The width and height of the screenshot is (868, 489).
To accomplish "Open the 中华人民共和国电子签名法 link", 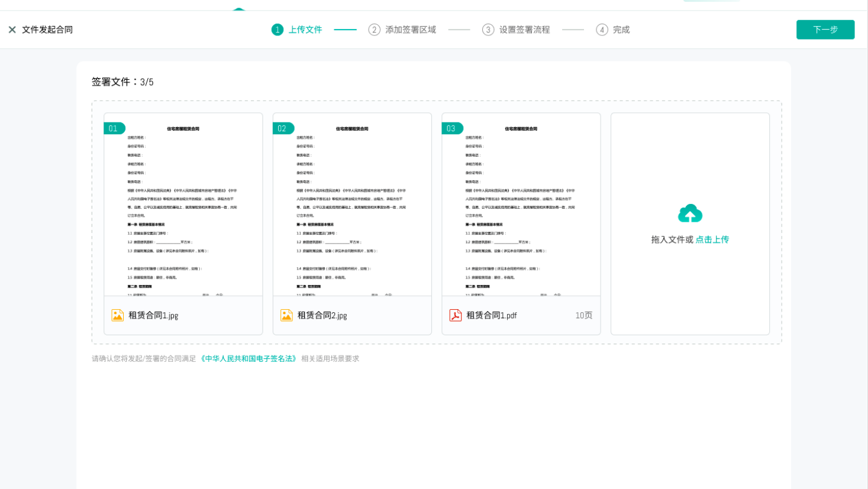I will pyautogui.click(x=249, y=358).
